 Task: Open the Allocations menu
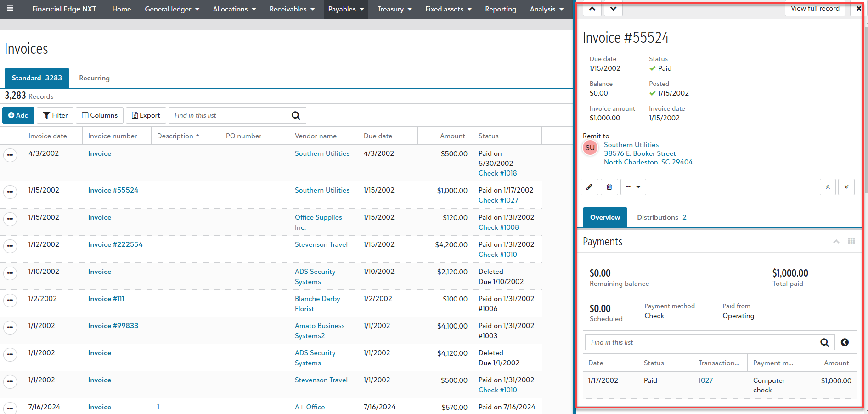coord(234,9)
